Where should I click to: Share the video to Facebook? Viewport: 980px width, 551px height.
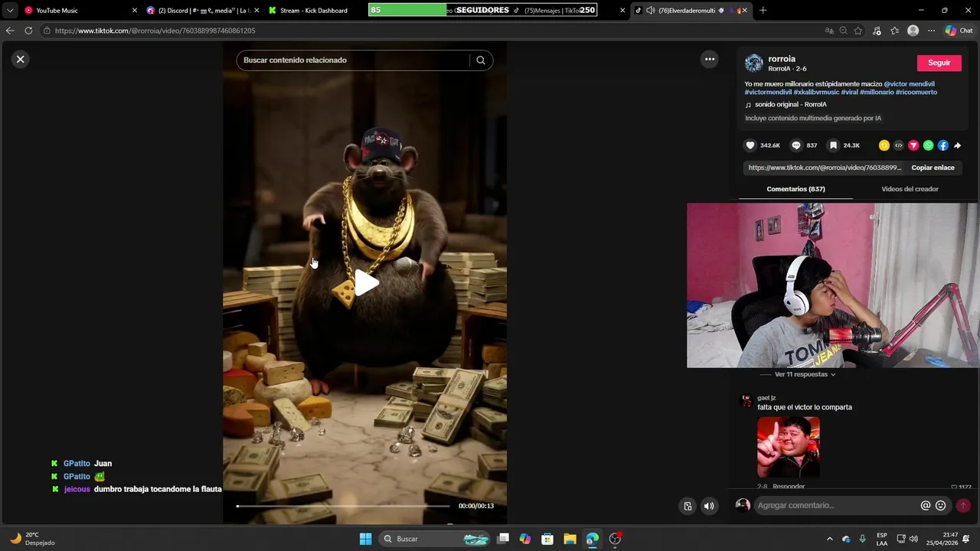942,145
